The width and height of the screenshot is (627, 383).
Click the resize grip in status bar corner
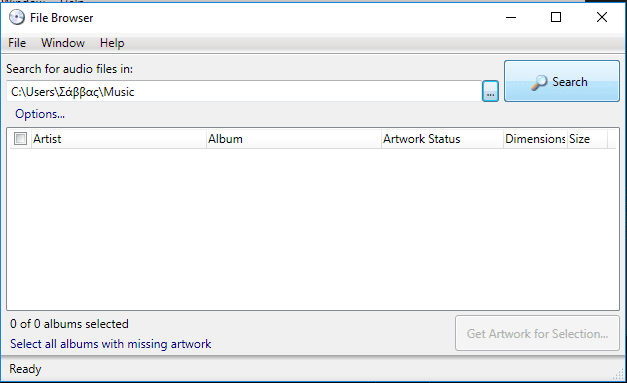tap(619, 374)
